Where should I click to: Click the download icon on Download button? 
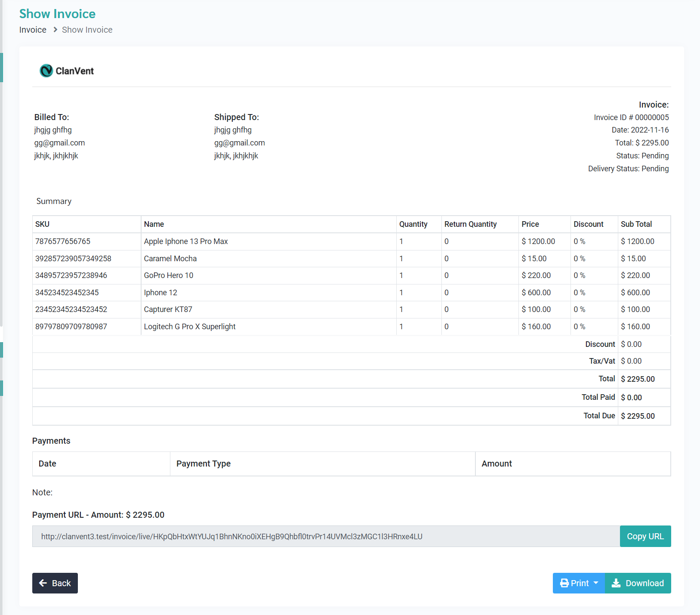(x=616, y=583)
